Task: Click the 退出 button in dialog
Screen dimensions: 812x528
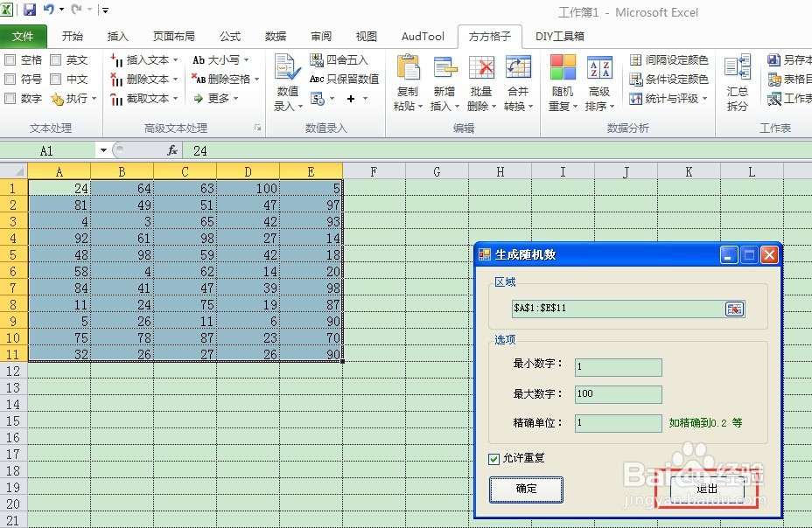Action: [x=707, y=490]
